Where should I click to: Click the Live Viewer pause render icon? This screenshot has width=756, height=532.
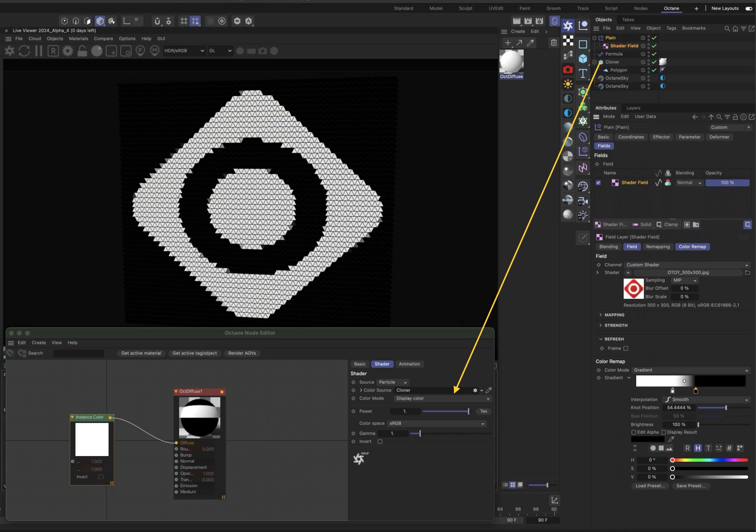[x=39, y=51]
